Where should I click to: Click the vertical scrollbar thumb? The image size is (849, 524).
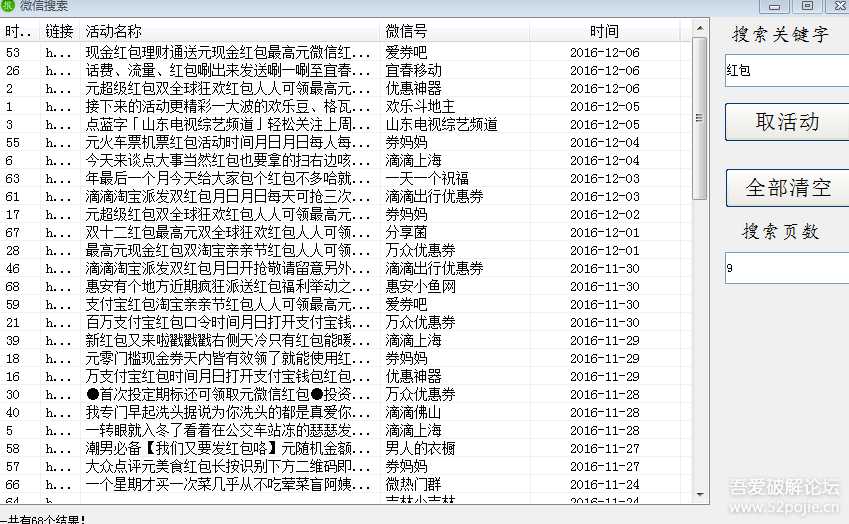[x=700, y=118]
